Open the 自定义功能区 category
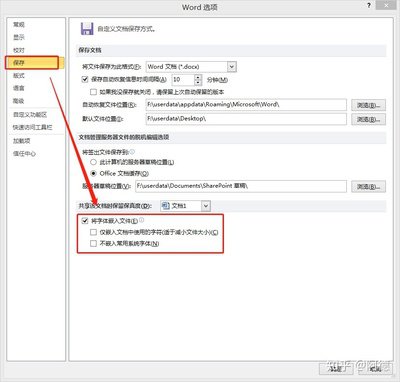The width and height of the screenshot is (400, 382). coord(30,115)
